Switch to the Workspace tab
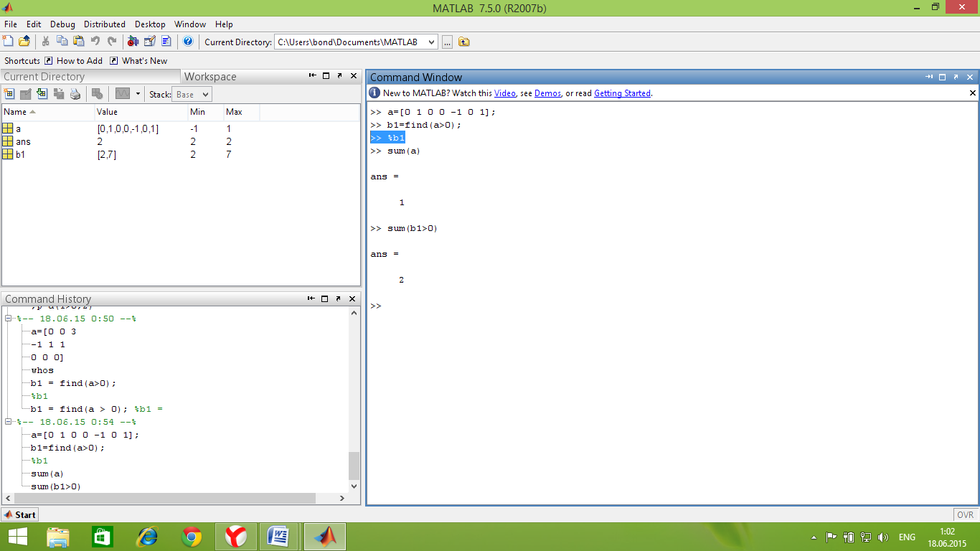The width and height of the screenshot is (980, 551). point(210,77)
